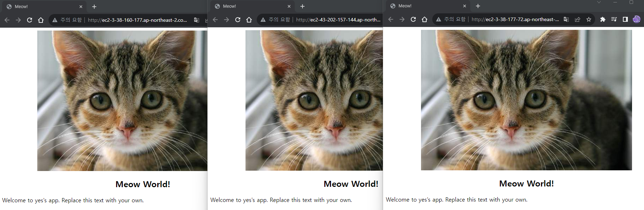Open a new tab in the left browser window
The width and height of the screenshot is (644, 210).
(x=94, y=7)
